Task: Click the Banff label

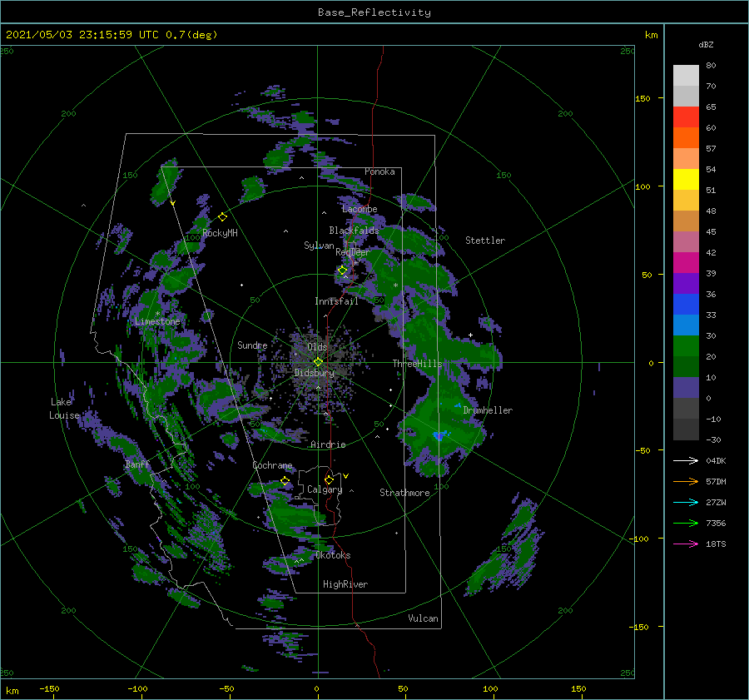Action: [x=137, y=464]
